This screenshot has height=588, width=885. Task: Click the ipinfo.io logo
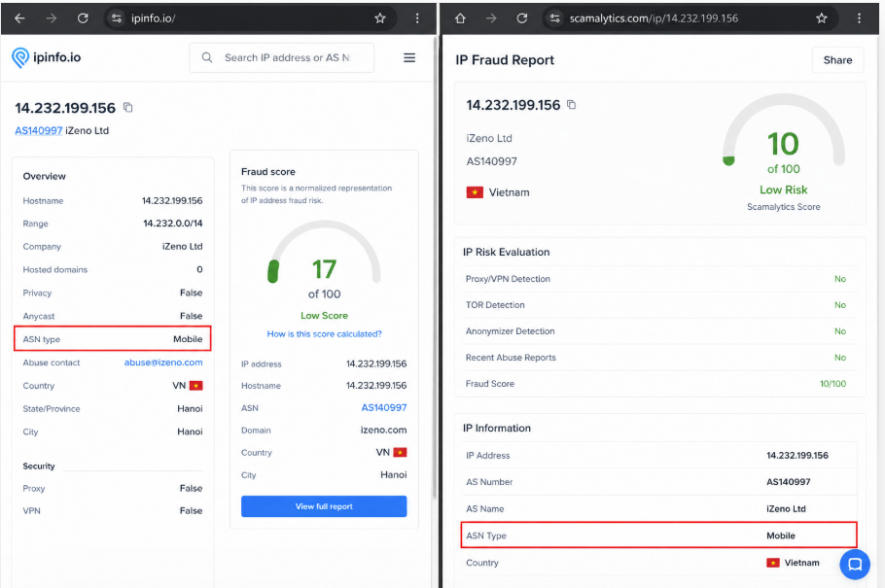(x=47, y=57)
